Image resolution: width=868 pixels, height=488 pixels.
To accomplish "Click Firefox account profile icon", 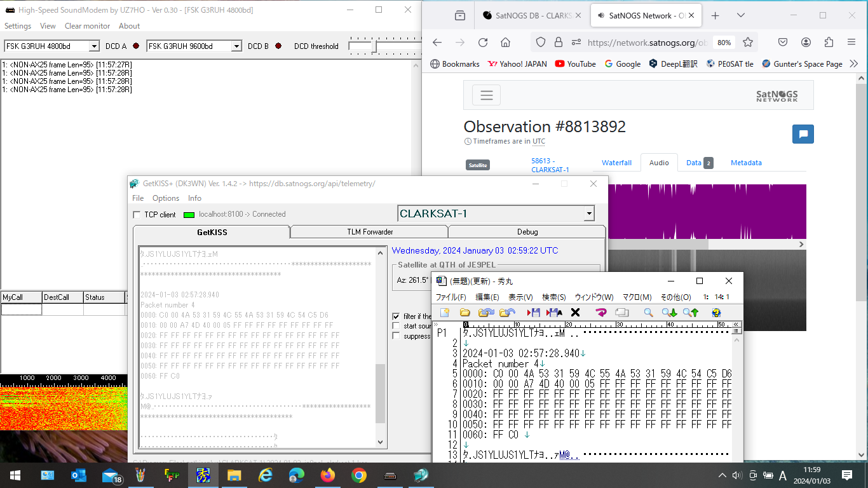I will tap(806, 43).
